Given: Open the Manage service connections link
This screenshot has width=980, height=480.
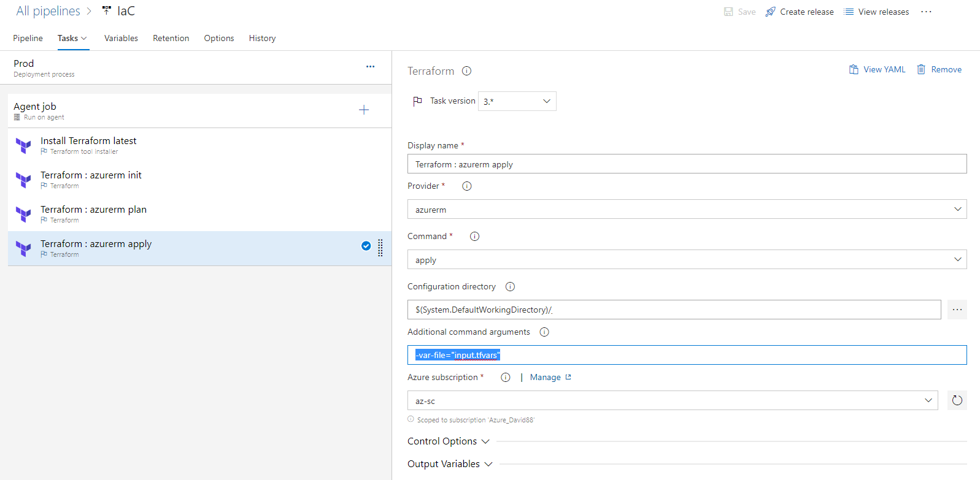Looking at the screenshot, I should coord(550,378).
